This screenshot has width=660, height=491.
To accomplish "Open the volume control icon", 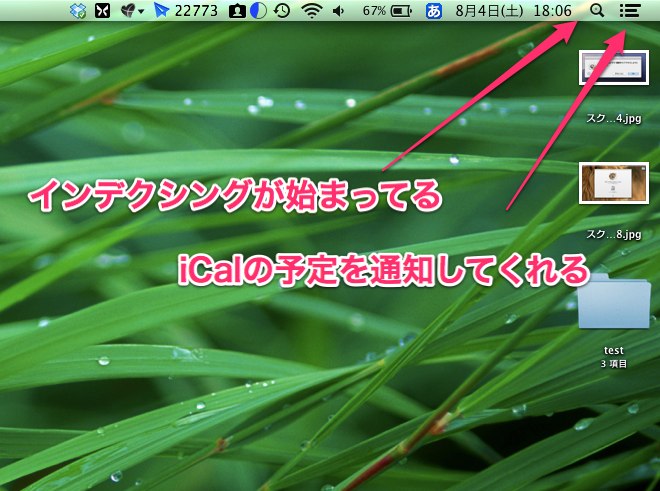I will [x=338, y=11].
